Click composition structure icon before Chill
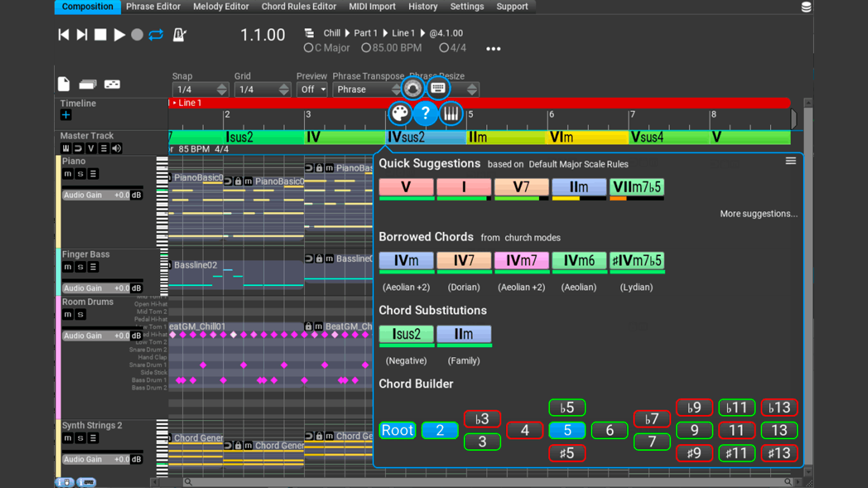Screen dimensions: 868x488 point(309,33)
